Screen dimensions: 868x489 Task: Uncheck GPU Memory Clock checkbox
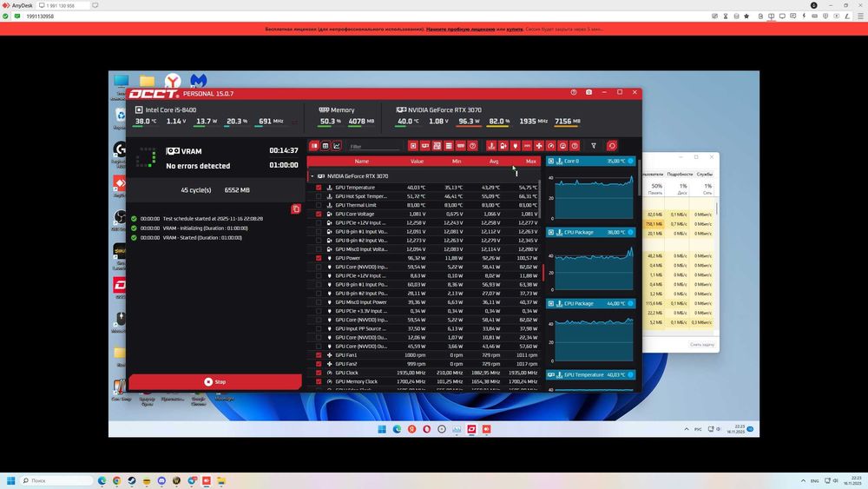[x=319, y=381]
